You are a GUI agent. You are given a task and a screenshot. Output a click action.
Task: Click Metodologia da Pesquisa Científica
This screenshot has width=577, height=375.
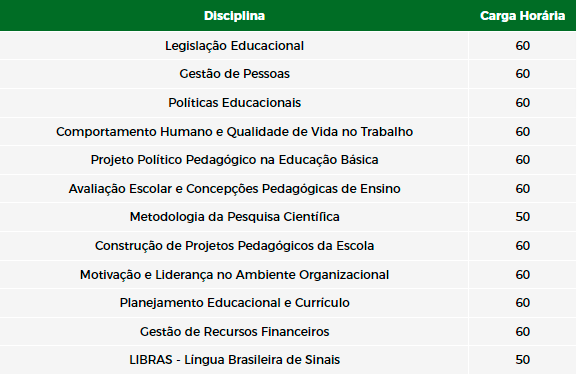click(x=234, y=217)
